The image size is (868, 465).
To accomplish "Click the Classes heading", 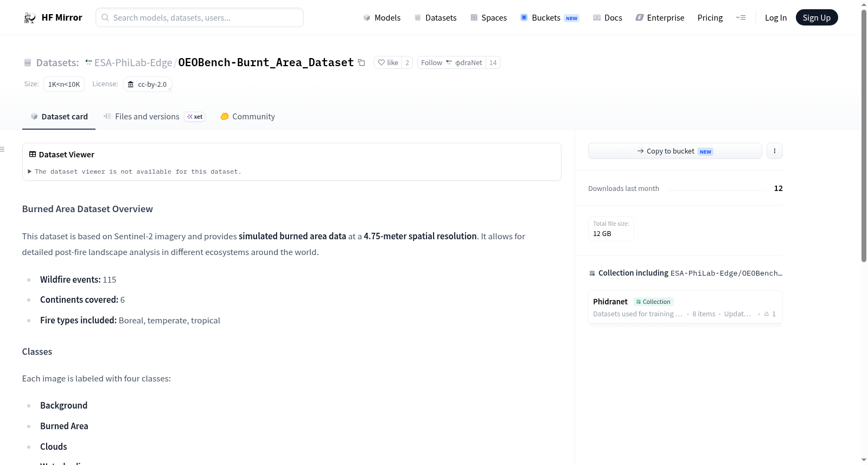I will tap(37, 352).
